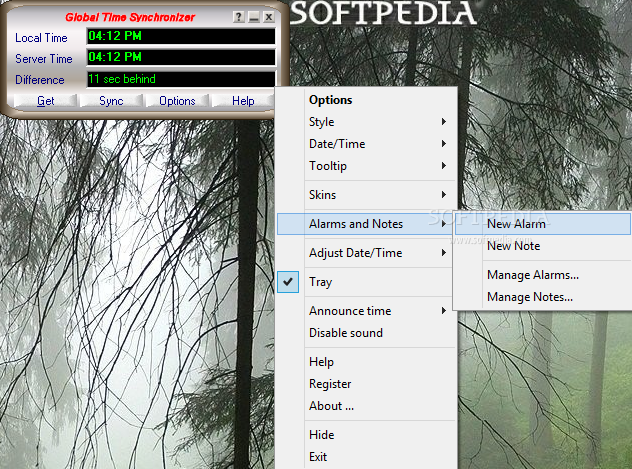
Task: Close the Global Time Synchronizer window
Action: [269, 17]
